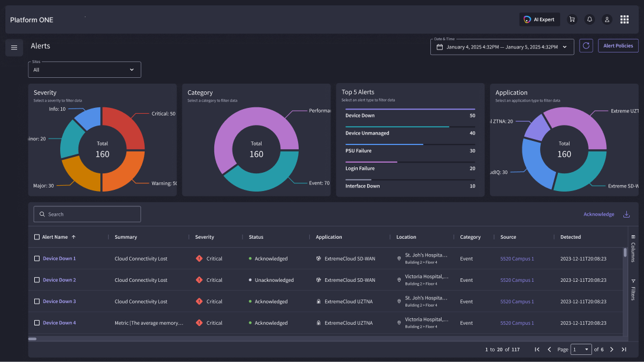Open the Device Down 2 alert
The width and height of the screenshot is (644, 362).
pos(59,280)
